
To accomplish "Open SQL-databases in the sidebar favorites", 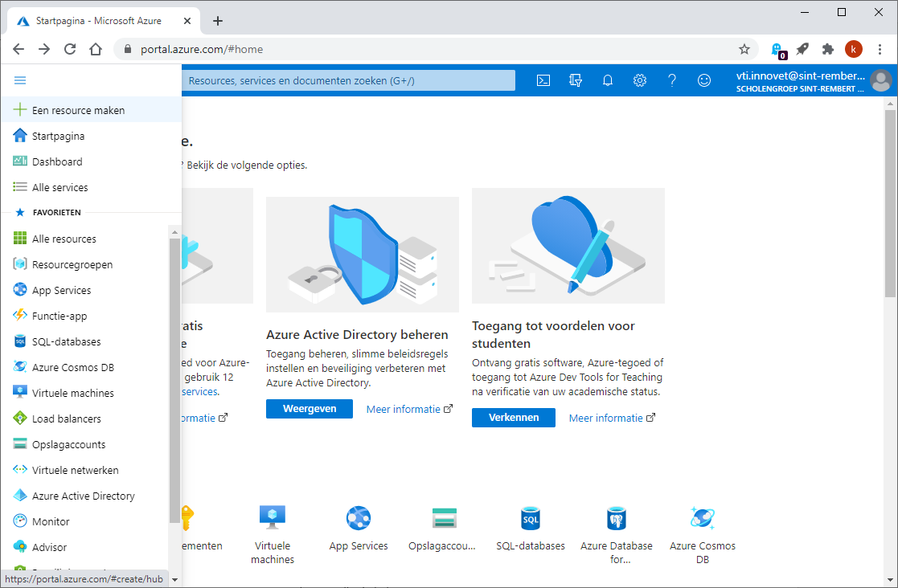I will pos(84,341).
